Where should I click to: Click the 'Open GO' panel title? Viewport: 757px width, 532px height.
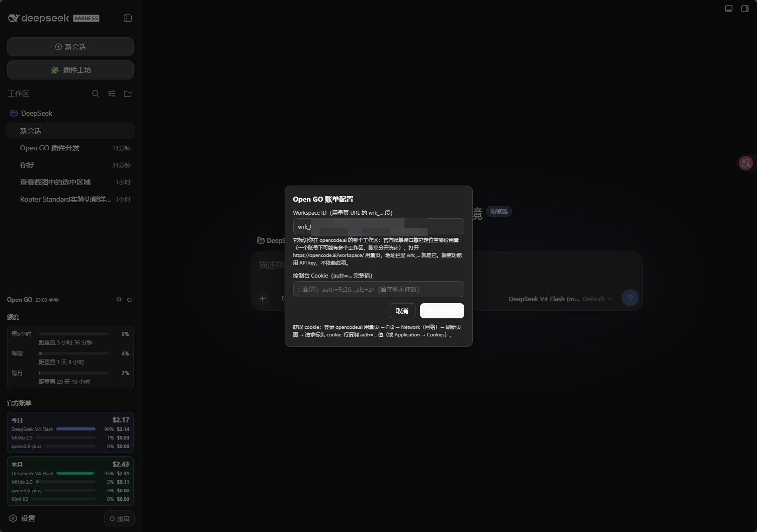(20, 300)
